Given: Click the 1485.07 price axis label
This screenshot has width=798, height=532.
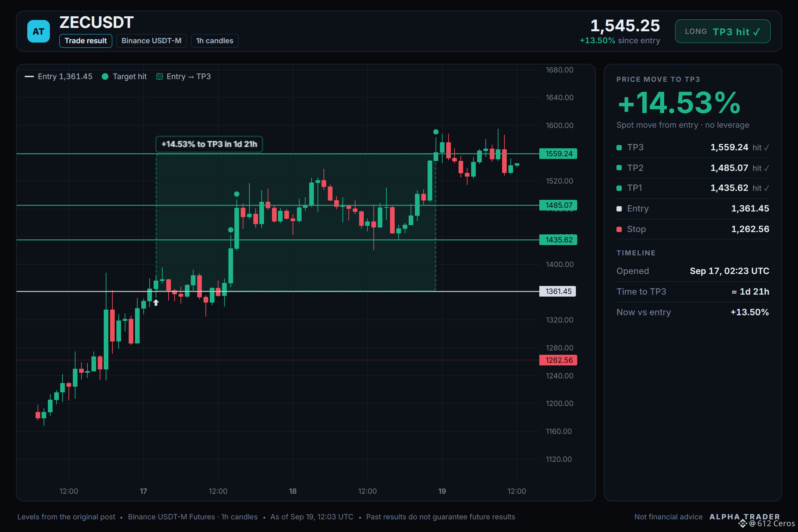Looking at the screenshot, I should click(558, 205).
